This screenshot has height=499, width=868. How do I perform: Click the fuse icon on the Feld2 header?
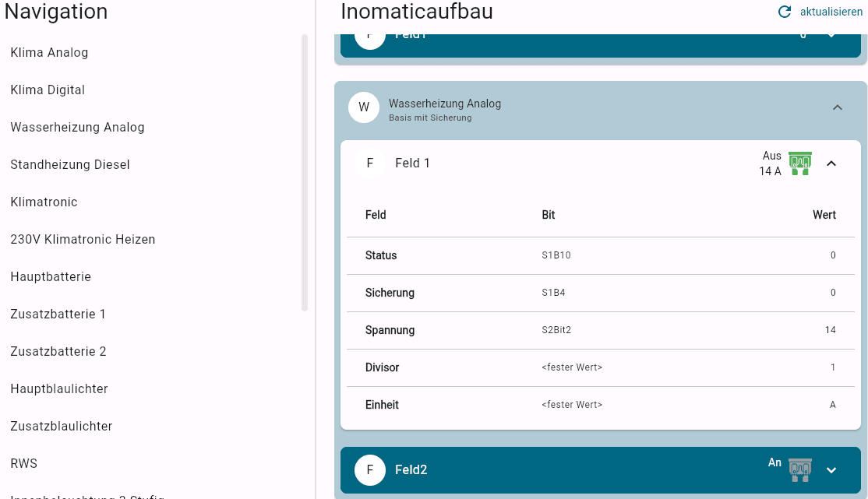tap(799, 470)
